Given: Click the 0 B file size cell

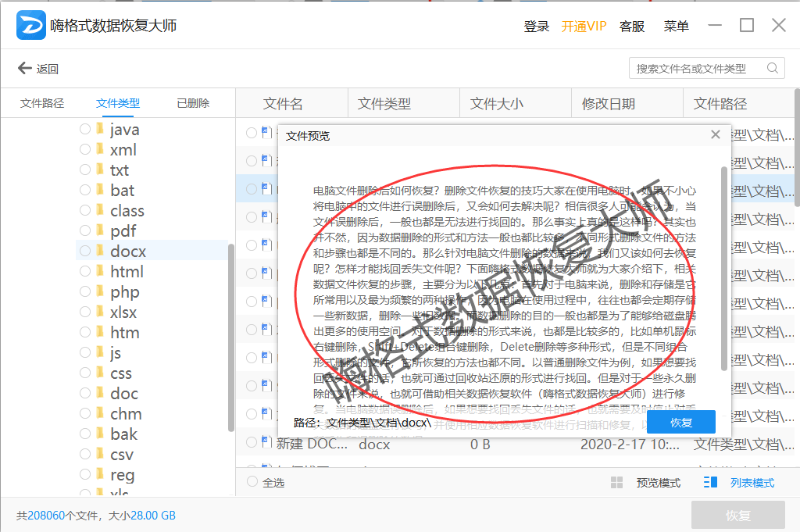Looking at the screenshot, I should tap(480, 445).
